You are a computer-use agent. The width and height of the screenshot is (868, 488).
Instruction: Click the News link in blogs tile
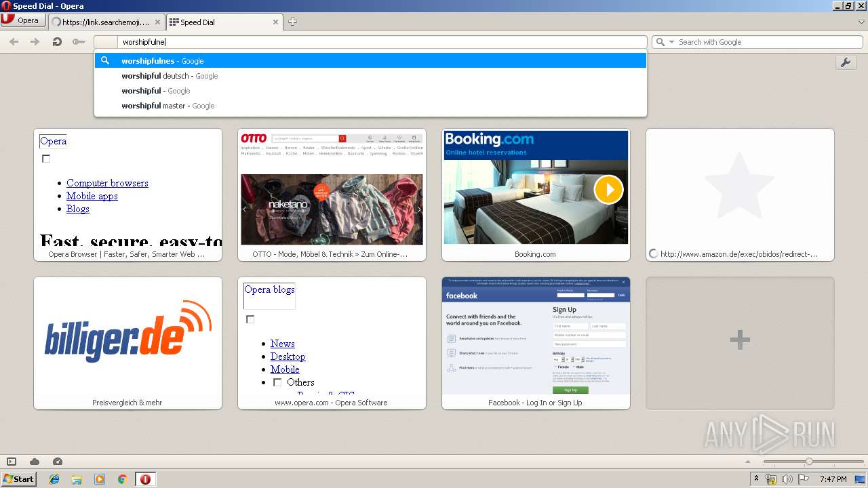[282, 344]
